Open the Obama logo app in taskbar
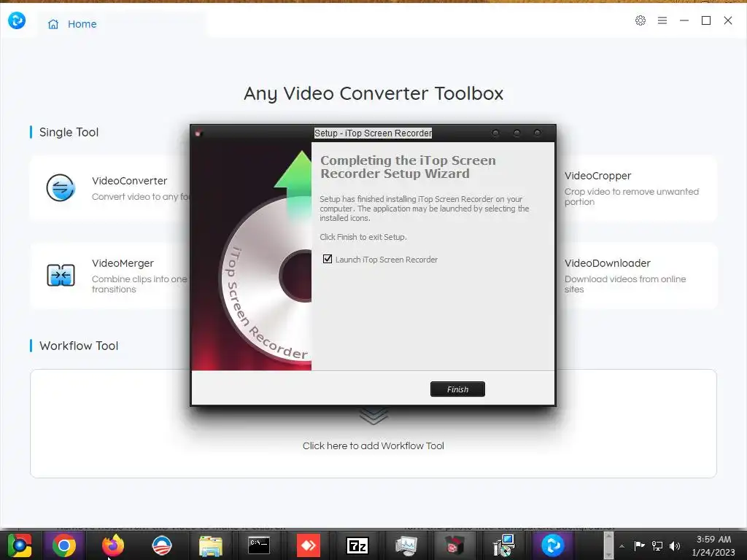 [x=161, y=545]
